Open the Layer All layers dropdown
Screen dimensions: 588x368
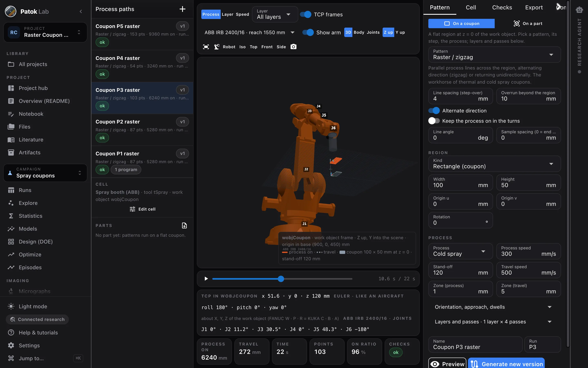pyautogui.click(x=275, y=15)
